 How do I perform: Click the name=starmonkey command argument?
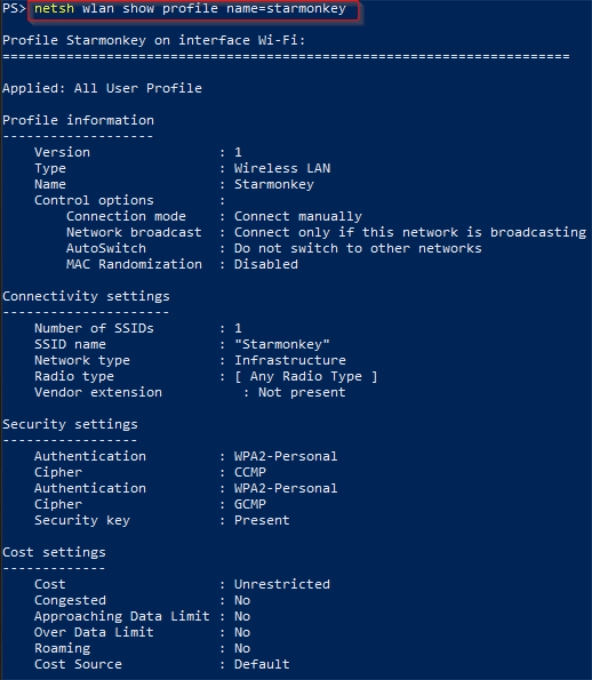[x=286, y=8]
